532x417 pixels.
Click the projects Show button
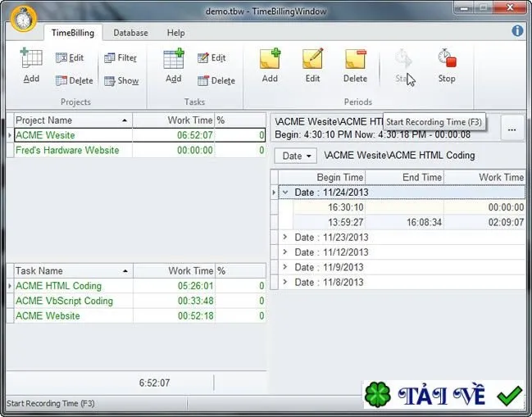point(121,80)
